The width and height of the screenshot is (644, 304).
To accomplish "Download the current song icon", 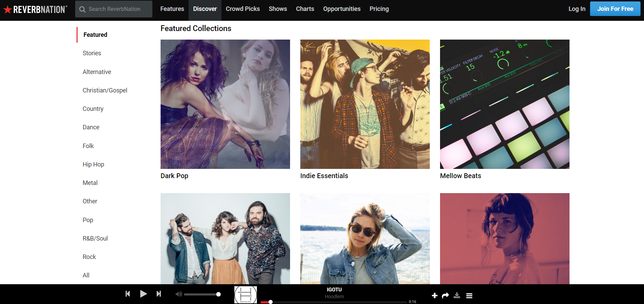I will (457, 295).
